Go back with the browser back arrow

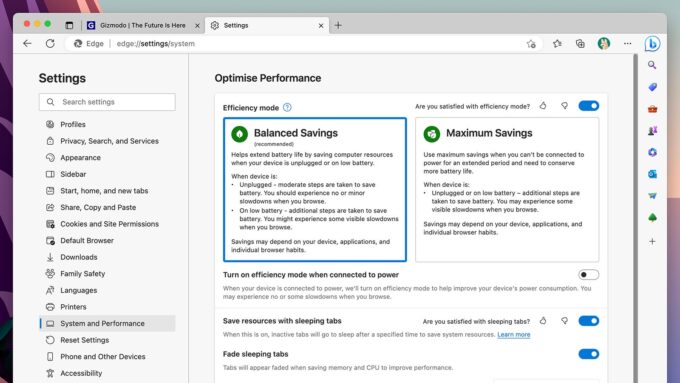point(27,43)
